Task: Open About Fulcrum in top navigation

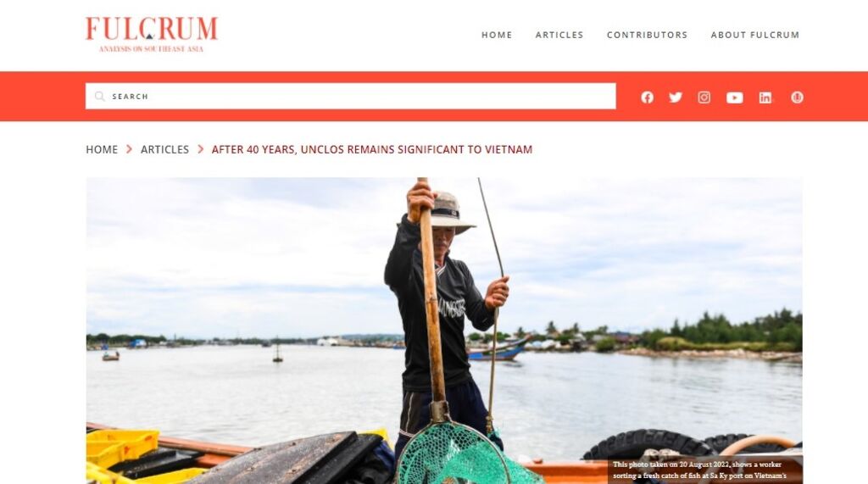Action: tap(755, 35)
